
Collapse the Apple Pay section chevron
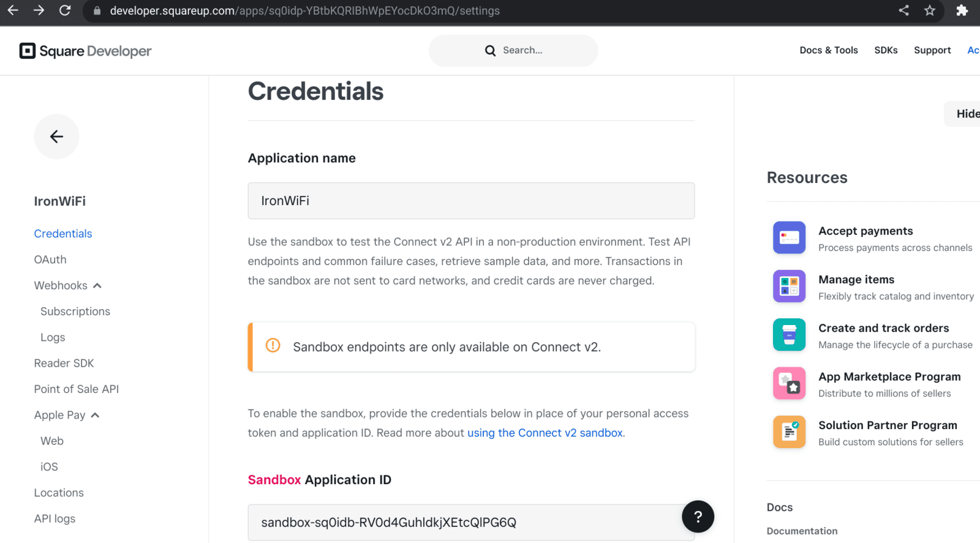coord(95,415)
